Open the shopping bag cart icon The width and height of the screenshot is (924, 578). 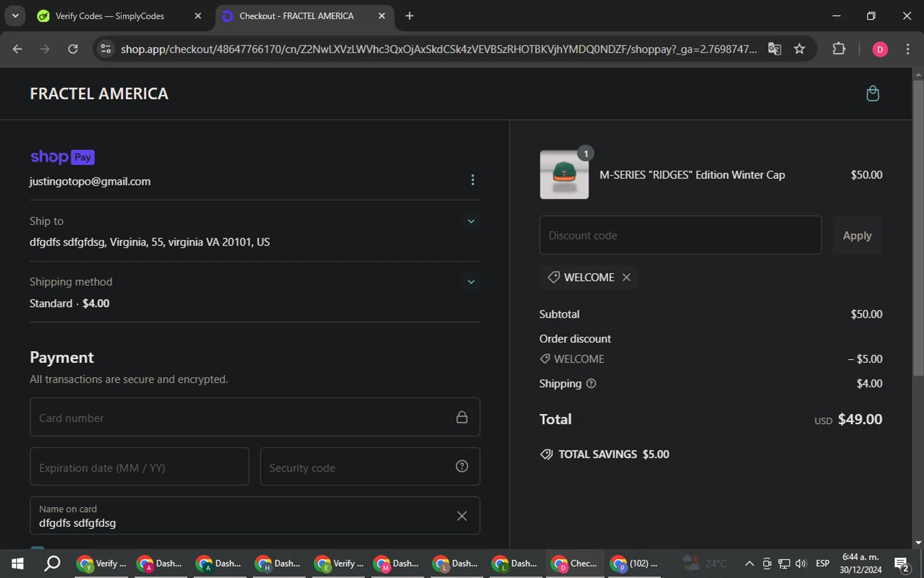coord(872,94)
